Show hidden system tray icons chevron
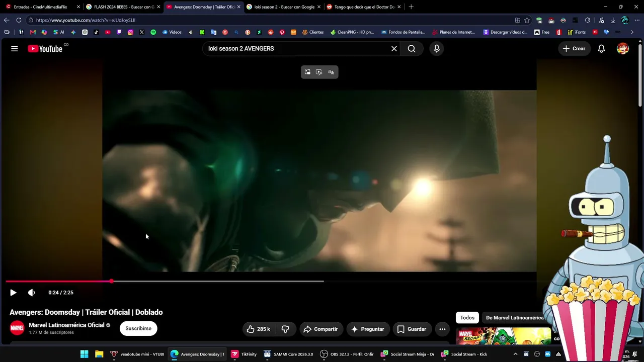644x362 pixels. point(515,354)
